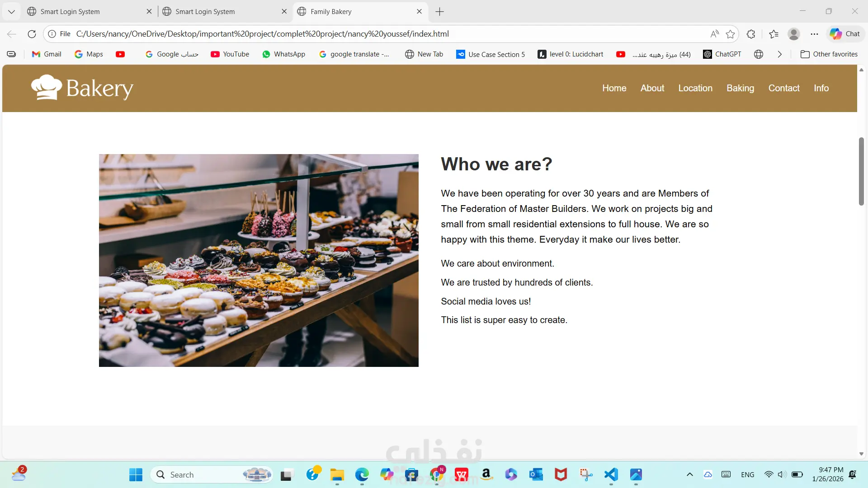This screenshot has width=868, height=488.
Task: Open the Read aloud icon
Action: [714, 34]
